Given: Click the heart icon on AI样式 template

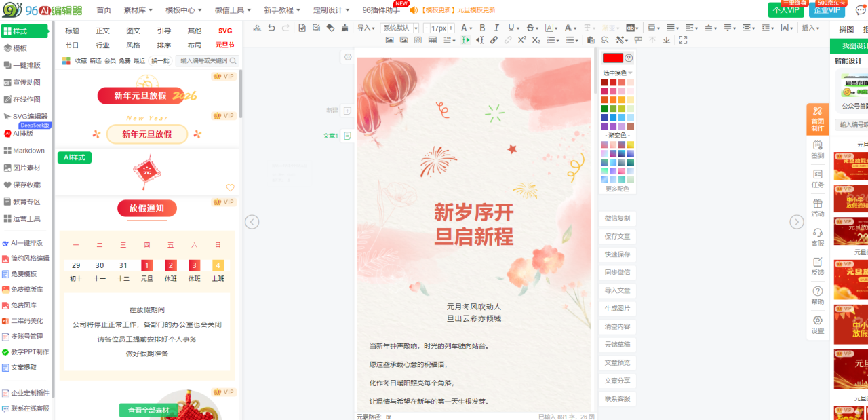Looking at the screenshot, I should click(230, 188).
